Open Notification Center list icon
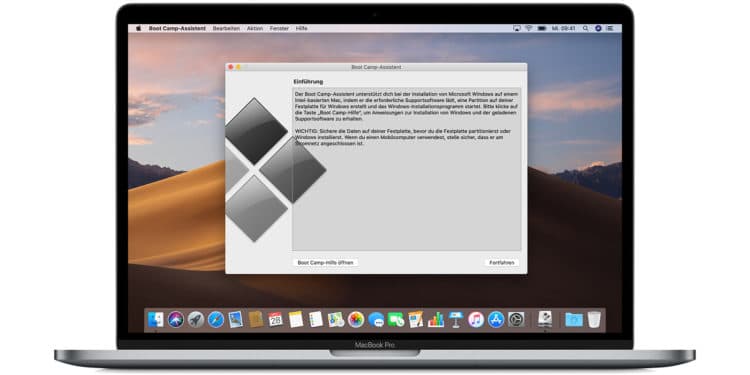The height and width of the screenshot is (375, 750). click(x=611, y=28)
